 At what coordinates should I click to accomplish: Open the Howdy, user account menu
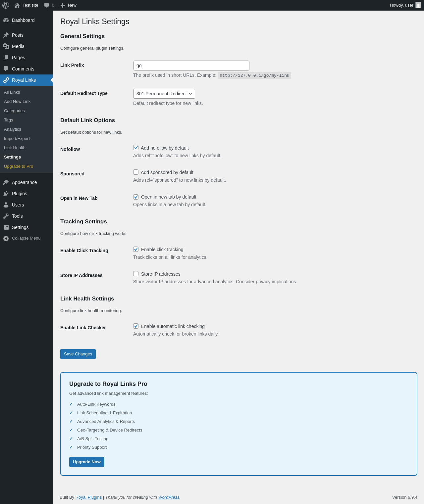(x=401, y=5)
